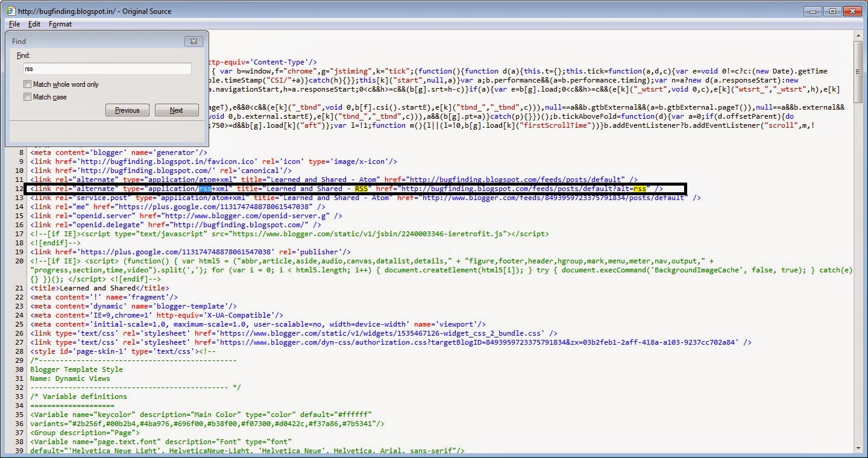Image resolution: width=868 pixels, height=458 pixels.
Task: Click the Internet Explorer icon in title bar
Action: pyautogui.click(x=10, y=11)
